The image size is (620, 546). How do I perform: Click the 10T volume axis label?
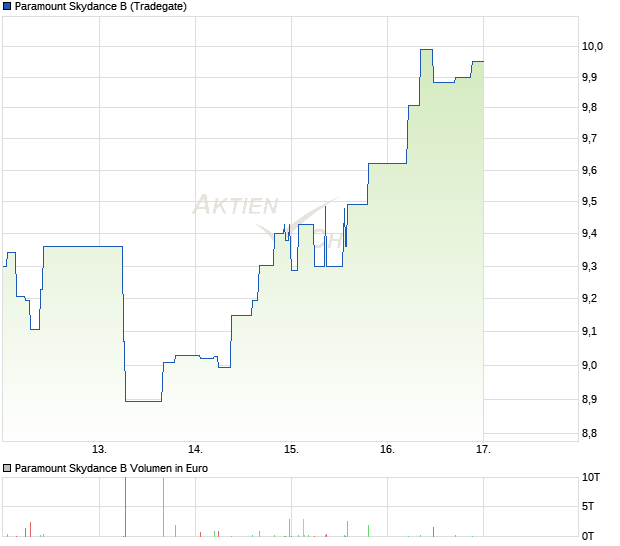pos(591,478)
